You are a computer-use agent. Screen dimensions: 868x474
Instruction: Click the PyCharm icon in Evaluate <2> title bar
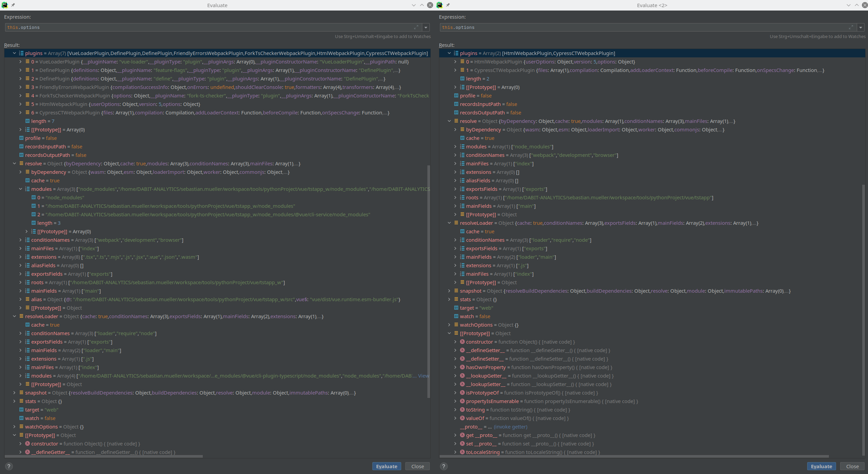[x=439, y=5]
